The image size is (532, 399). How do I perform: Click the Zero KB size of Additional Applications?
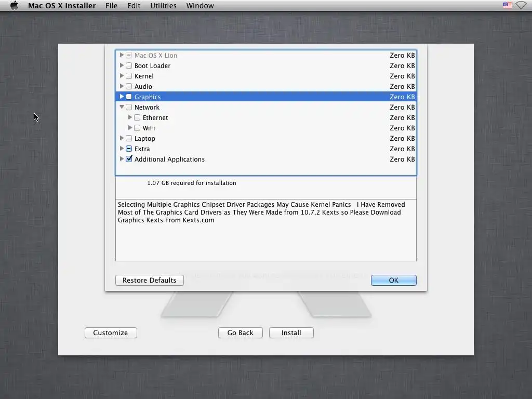[x=402, y=159]
